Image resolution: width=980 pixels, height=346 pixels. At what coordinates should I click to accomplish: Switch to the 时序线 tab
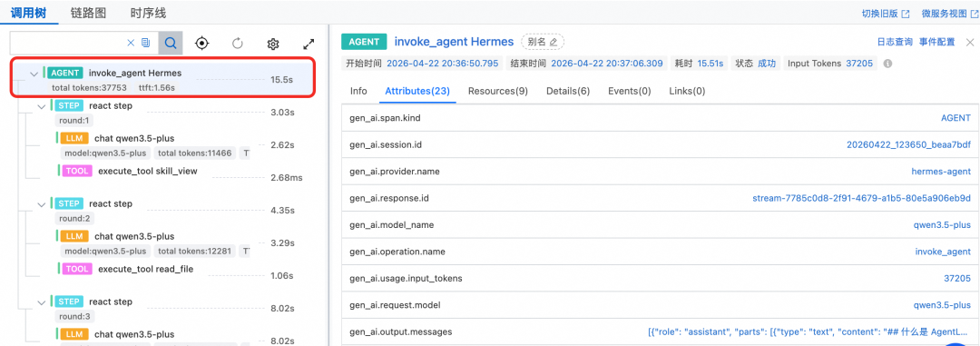pyautogui.click(x=148, y=13)
